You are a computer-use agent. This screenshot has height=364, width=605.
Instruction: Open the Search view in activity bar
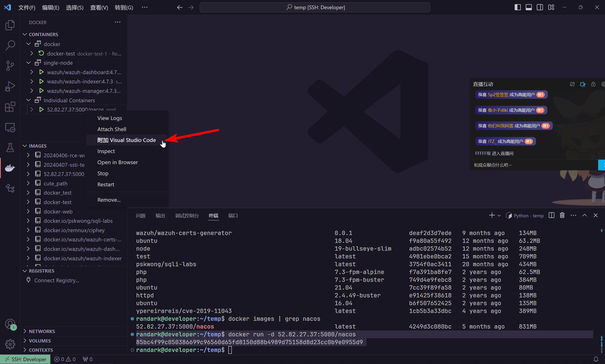(x=10, y=45)
